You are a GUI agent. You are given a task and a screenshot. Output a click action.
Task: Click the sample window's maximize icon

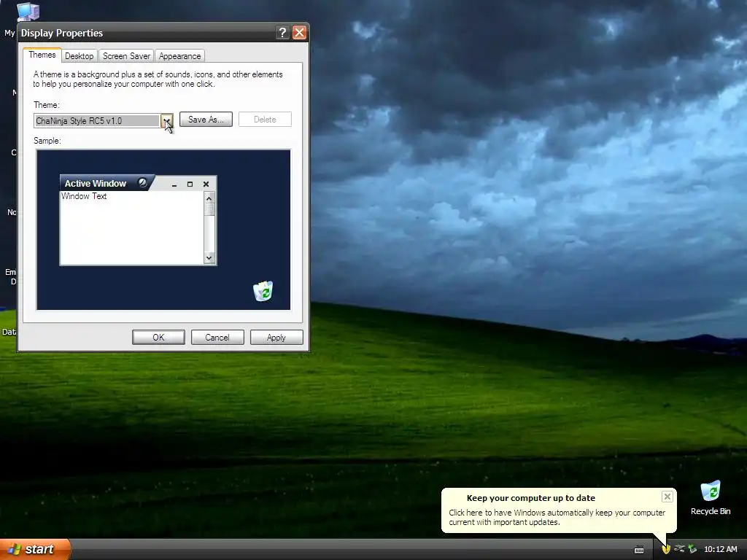(x=190, y=184)
